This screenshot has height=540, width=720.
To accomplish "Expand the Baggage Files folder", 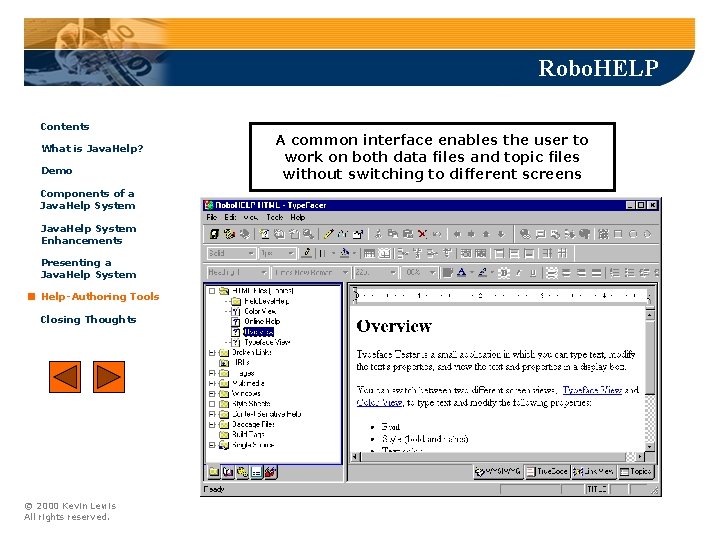I will tap(212, 424).
